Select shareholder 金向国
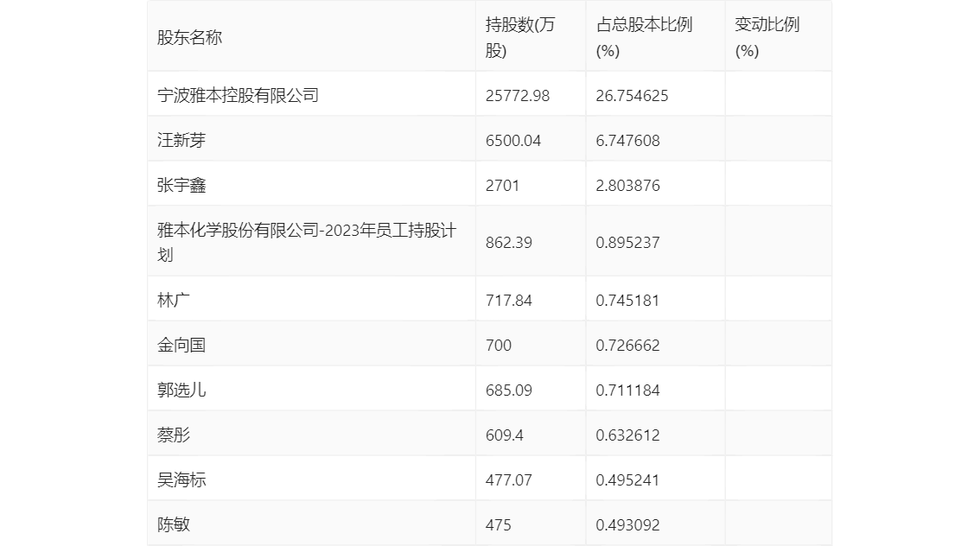The image size is (980, 546). point(181,346)
